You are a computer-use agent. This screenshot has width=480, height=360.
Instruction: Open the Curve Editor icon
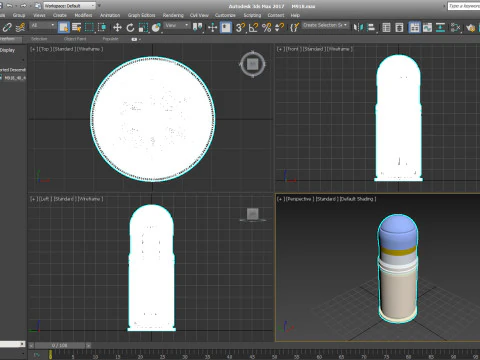pos(427,27)
